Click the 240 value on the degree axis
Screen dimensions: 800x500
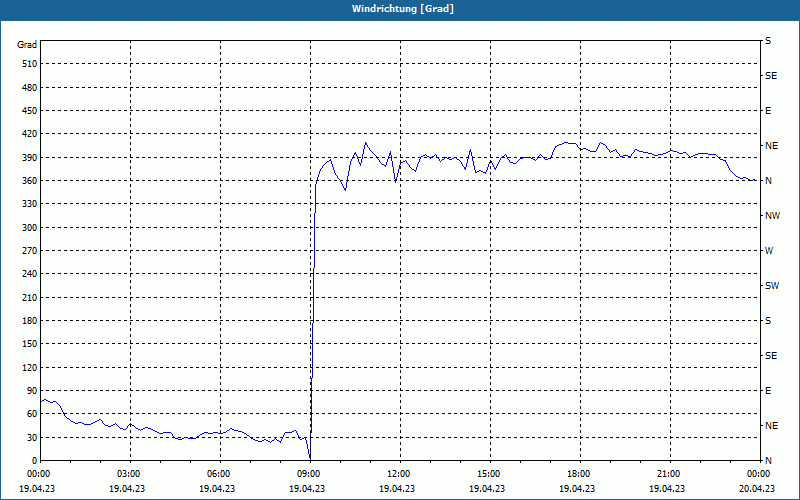coord(29,274)
